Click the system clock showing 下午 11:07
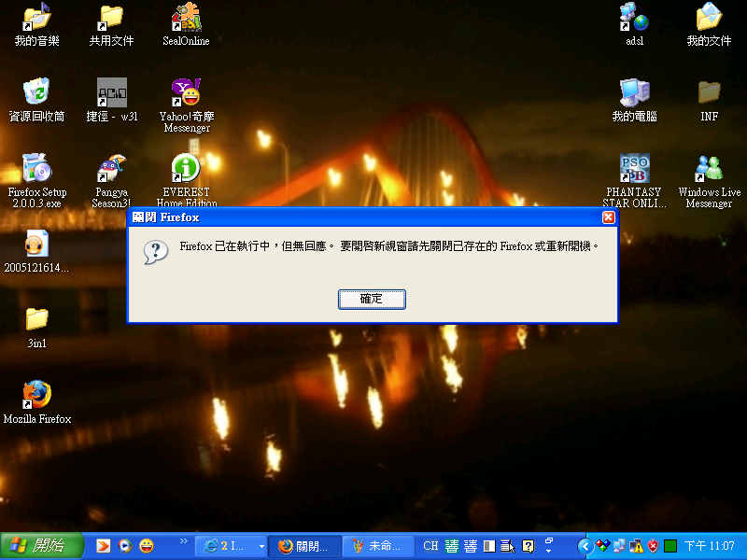747x560 pixels. [x=710, y=546]
